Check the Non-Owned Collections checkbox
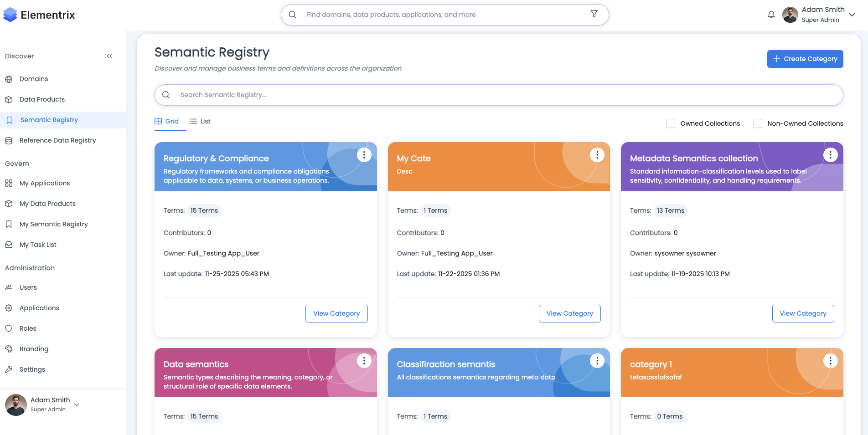The width and height of the screenshot is (868, 435). [x=758, y=123]
